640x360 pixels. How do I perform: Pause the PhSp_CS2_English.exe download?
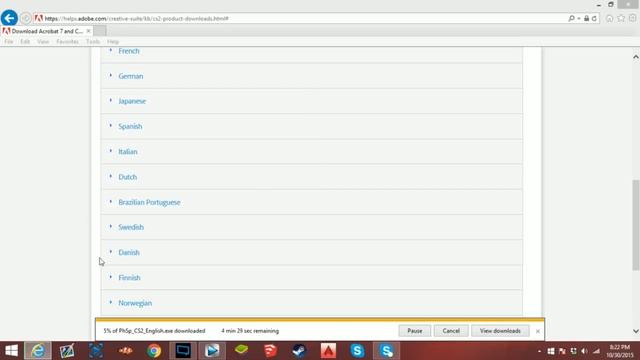point(414,331)
